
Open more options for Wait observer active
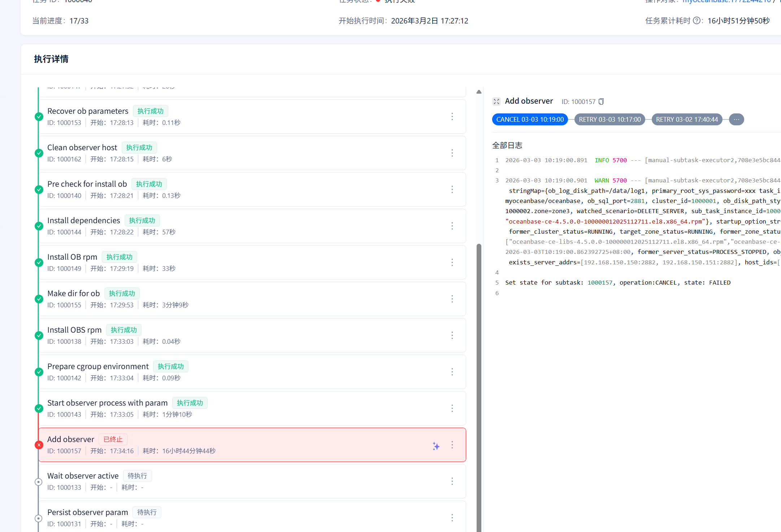pyautogui.click(x=452, y=481)
